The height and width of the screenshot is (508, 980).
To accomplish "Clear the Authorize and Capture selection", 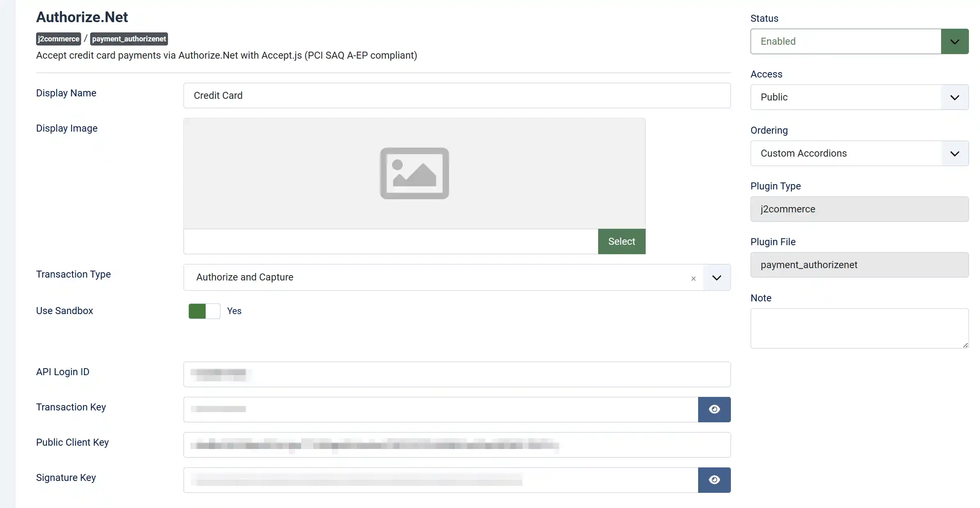I will 693,278.
